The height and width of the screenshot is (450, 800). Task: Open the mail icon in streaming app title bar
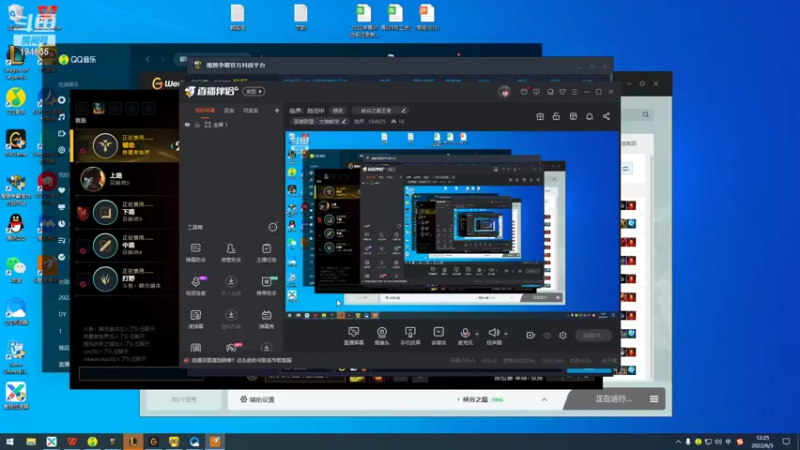[x=524, y=92]
